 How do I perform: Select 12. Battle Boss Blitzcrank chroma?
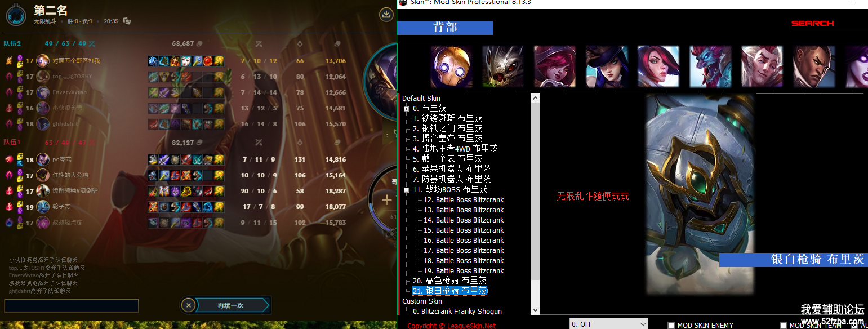pos(464,200)
